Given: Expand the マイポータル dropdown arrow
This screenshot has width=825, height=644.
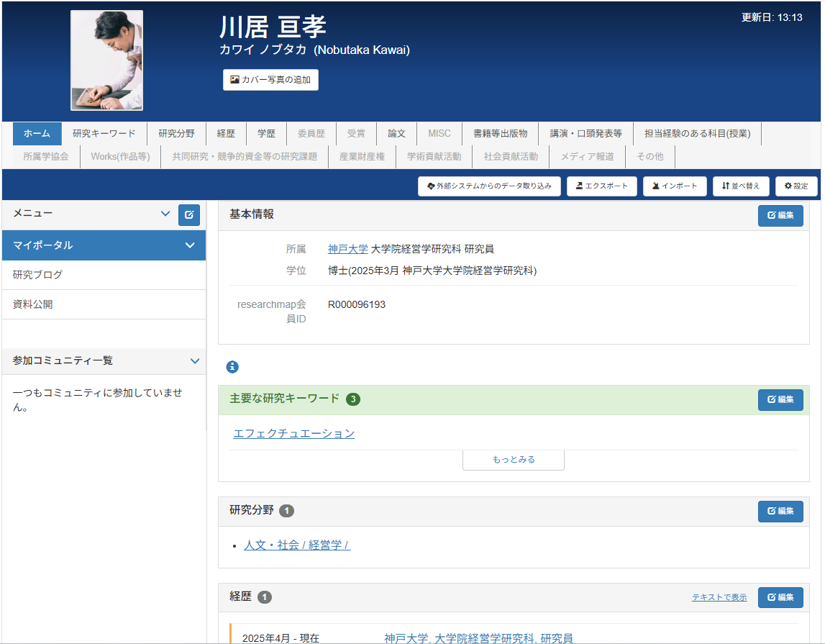Looking at the screenshot, I should pyautogui.click(x=190, y=245).
